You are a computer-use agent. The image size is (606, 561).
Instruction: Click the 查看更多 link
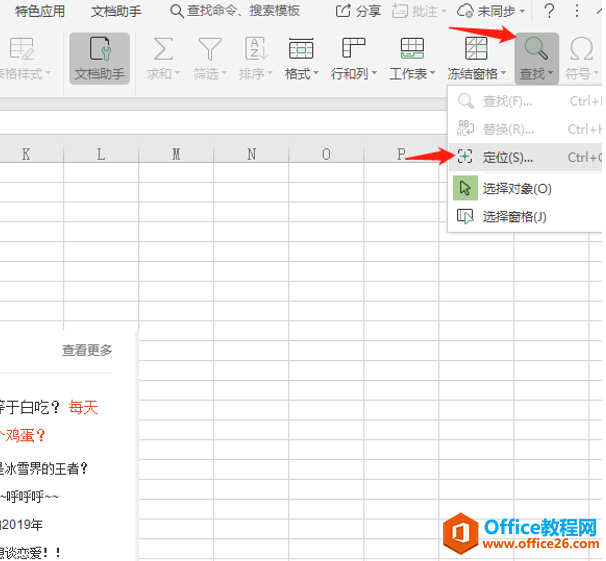click(87, 350)
